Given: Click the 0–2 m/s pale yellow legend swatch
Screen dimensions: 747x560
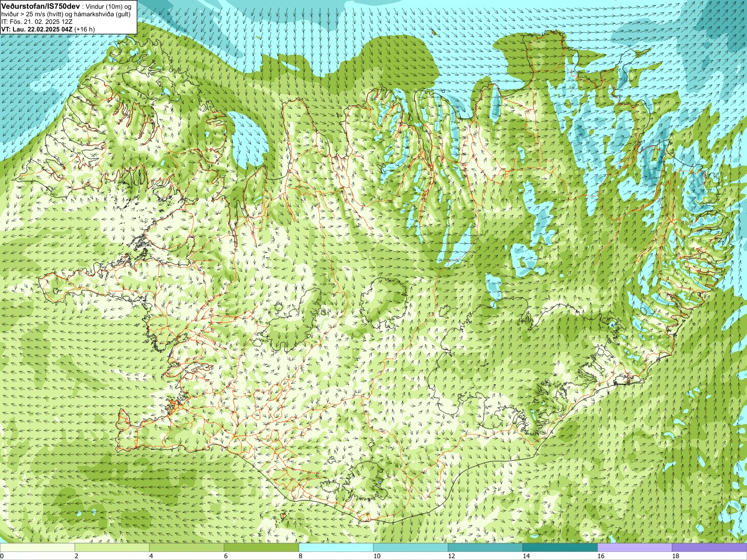Looking at the screenshot, I should [37, 548].
